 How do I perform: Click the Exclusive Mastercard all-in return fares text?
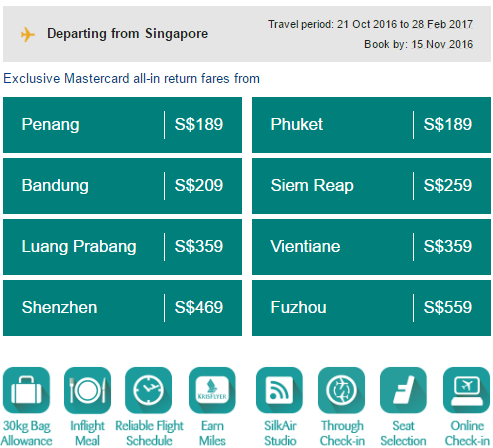tap(131, 79)
